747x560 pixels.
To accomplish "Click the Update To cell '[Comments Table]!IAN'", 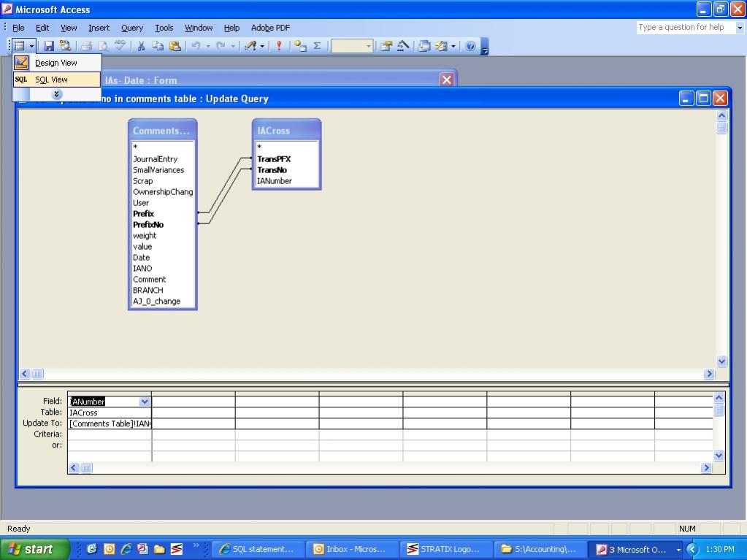I will point(110,423).
